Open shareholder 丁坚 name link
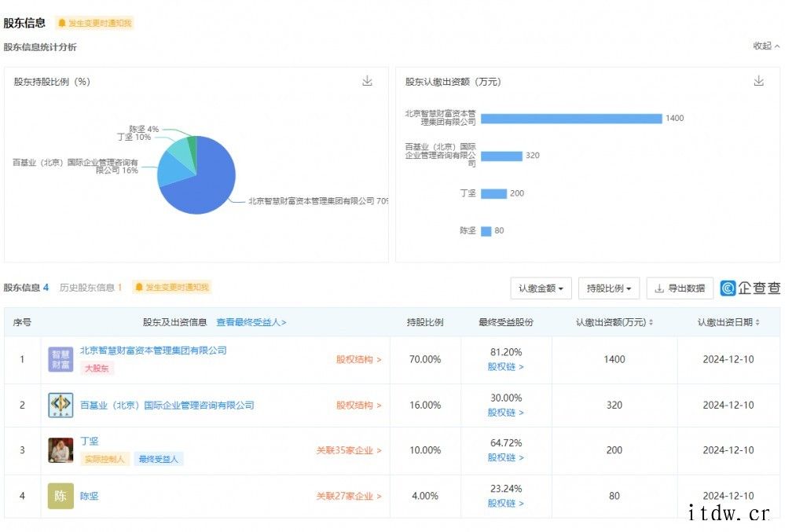 pyautogui.click(x=90, y=441)
